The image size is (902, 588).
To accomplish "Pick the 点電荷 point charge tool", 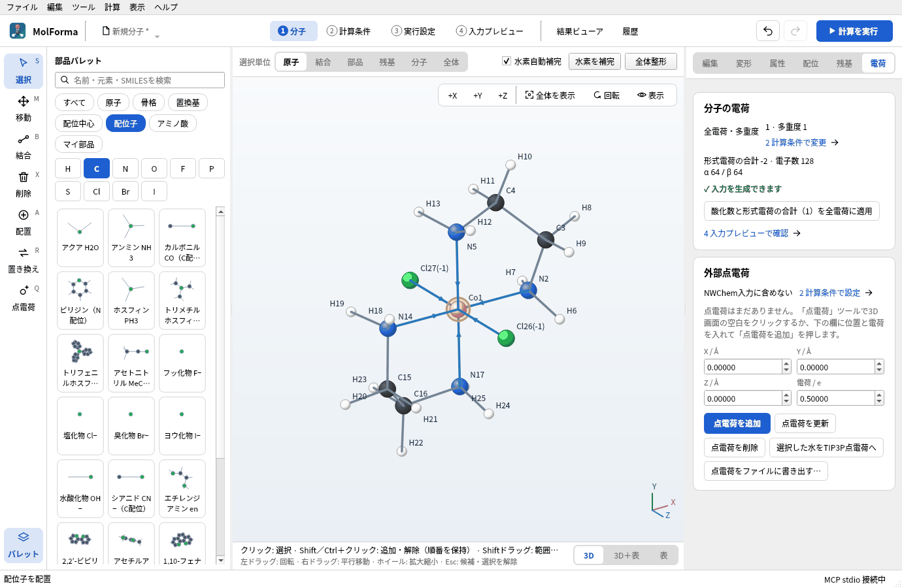I will point(24,298).
